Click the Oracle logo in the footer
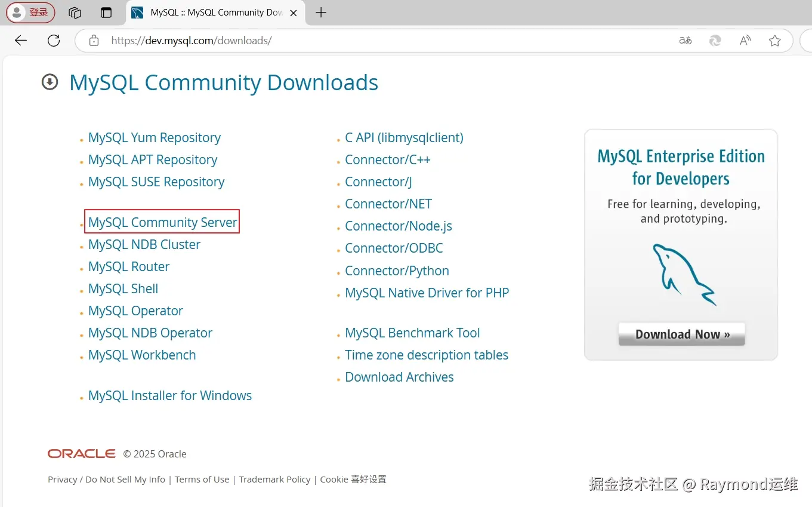Image resolution: width=812 pixels, height=507 pixels. (x=82, y=454)
